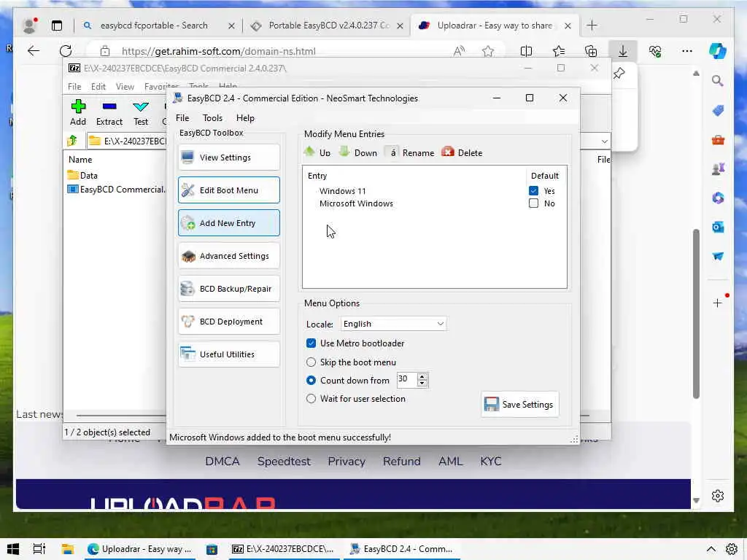Pin the downloads flyout
Viewport: 747px width, 560px height.
[x=619, y=74]
